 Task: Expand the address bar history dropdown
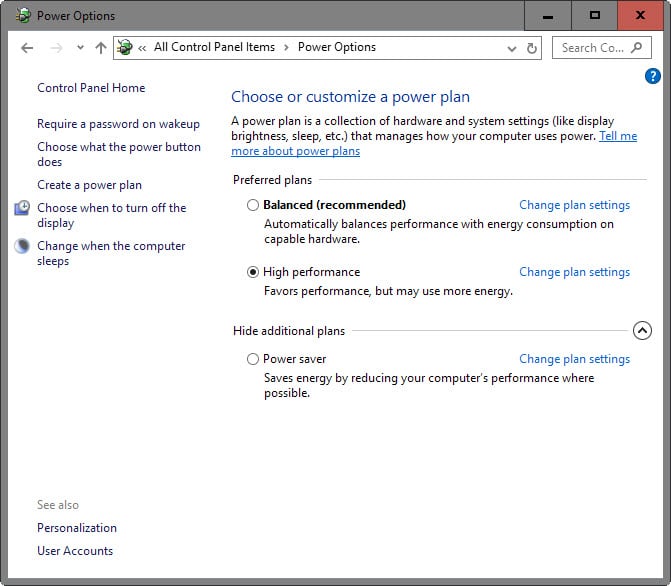tap(512, 48)
